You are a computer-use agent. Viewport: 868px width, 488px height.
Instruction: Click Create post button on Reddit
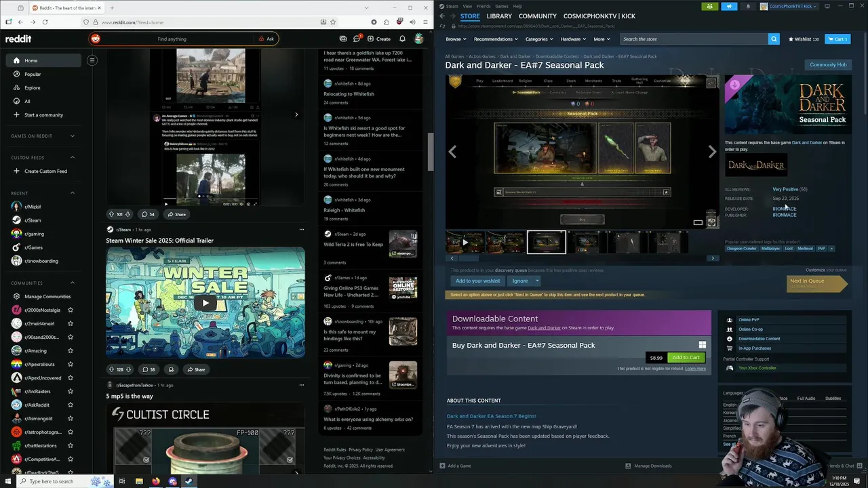point(380,39)
